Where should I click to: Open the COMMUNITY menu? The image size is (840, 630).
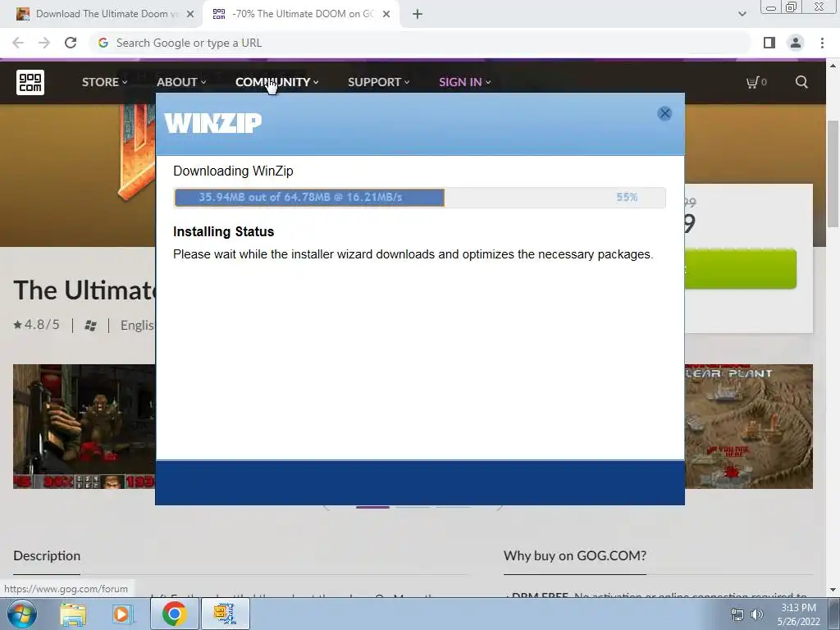(277, 82)
